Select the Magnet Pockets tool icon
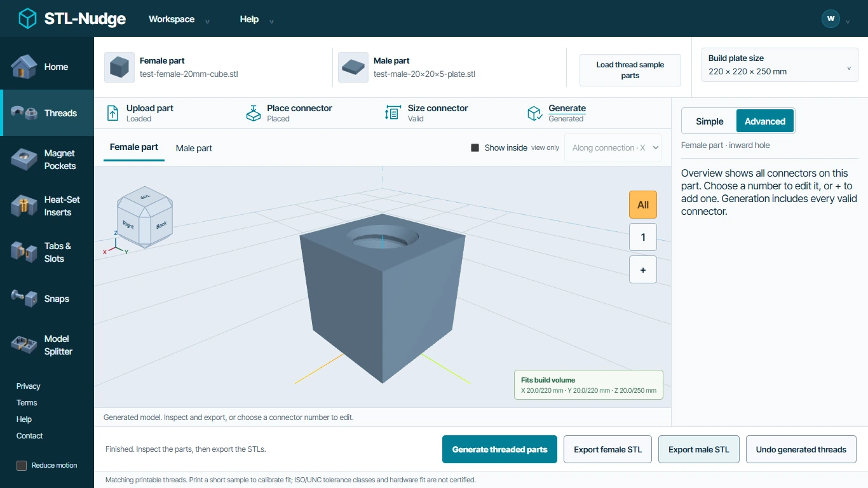 pyautogui.click(x=24, y=159)
